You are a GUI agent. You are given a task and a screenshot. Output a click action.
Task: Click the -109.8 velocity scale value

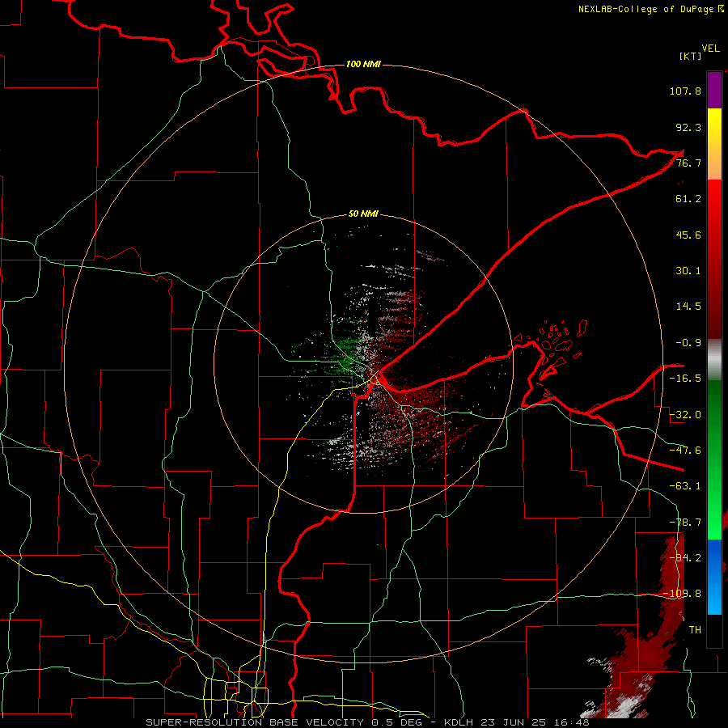click(683, 594)
